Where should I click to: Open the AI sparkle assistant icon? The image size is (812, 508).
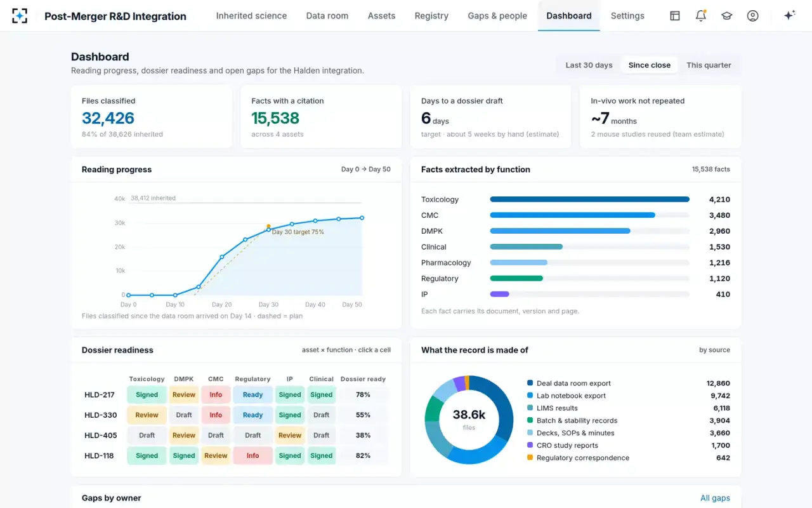point(790,15)
